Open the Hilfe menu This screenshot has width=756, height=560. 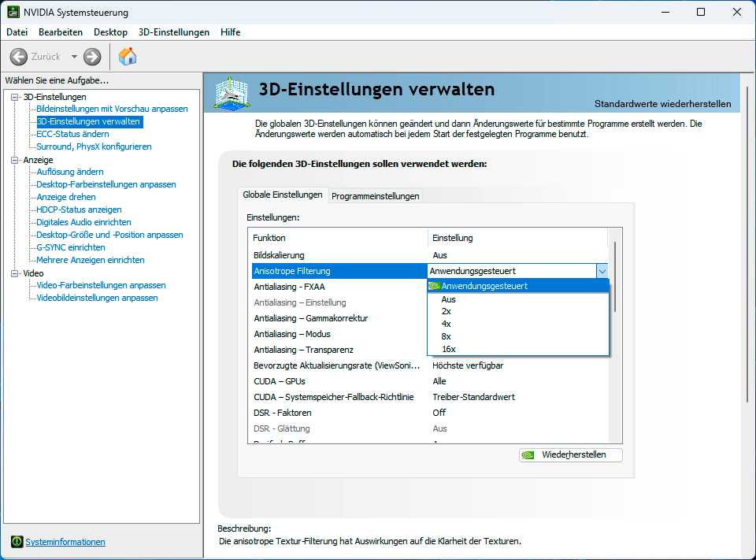coord(231,32)
